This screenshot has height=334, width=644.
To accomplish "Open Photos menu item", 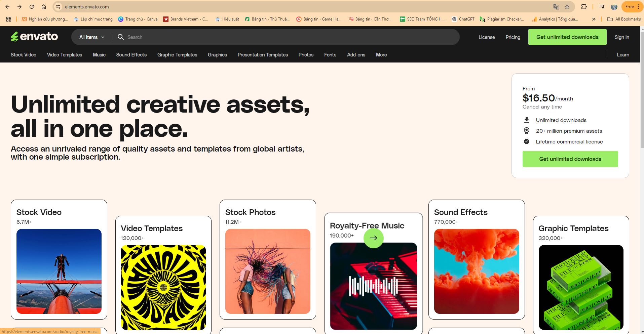I will click(306, 55).
